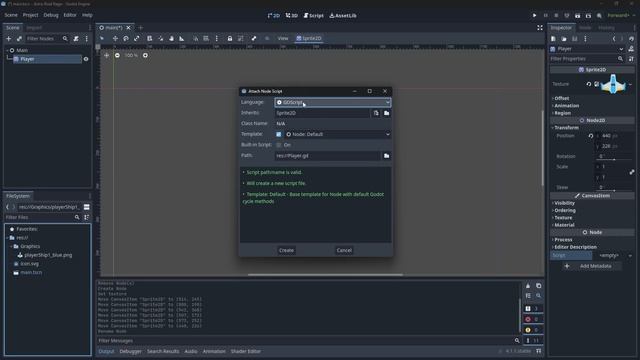
Task: Expand the Animation section
Action: click(566, 106)
